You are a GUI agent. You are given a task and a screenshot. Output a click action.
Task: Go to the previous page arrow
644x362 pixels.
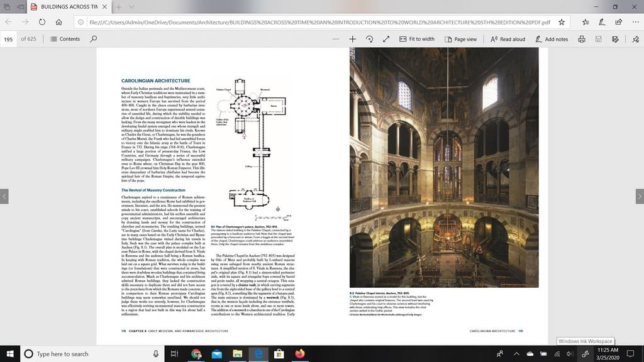[4, 196]
